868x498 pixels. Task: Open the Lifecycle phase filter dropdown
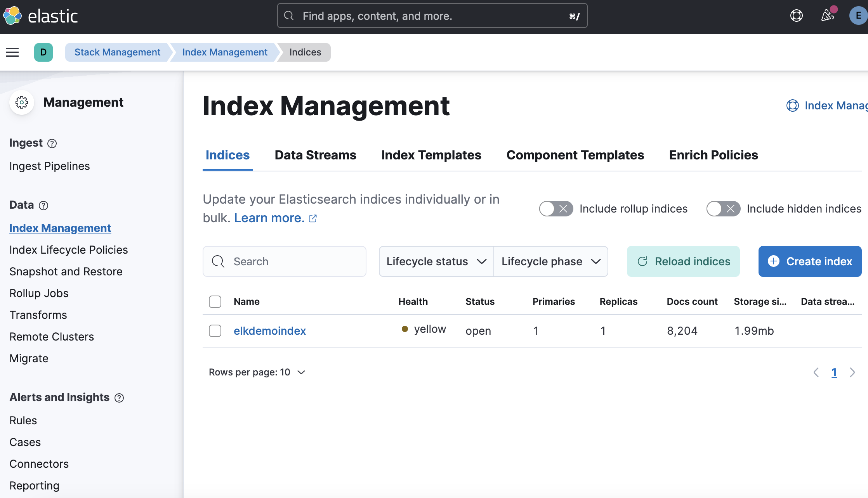point(550,261)
